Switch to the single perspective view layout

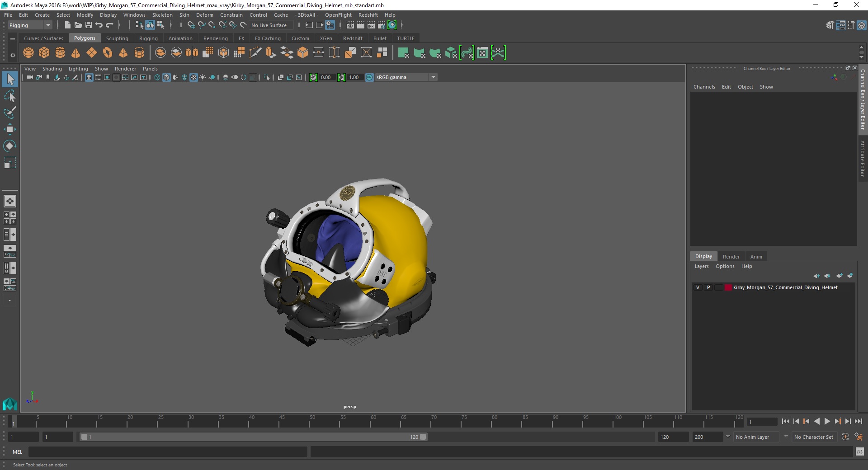(10, 201)
